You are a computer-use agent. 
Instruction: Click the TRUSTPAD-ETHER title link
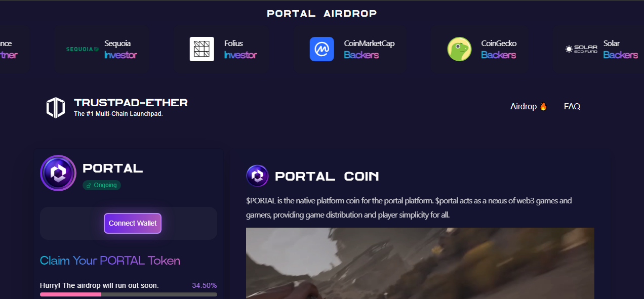coord(131,103)
